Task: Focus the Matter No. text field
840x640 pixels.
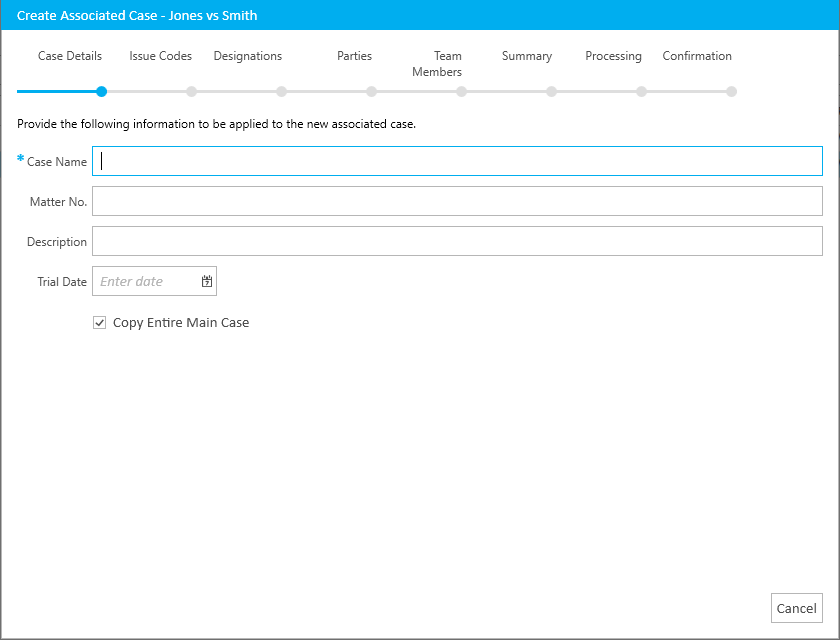Action: click(x=457, y=201)
